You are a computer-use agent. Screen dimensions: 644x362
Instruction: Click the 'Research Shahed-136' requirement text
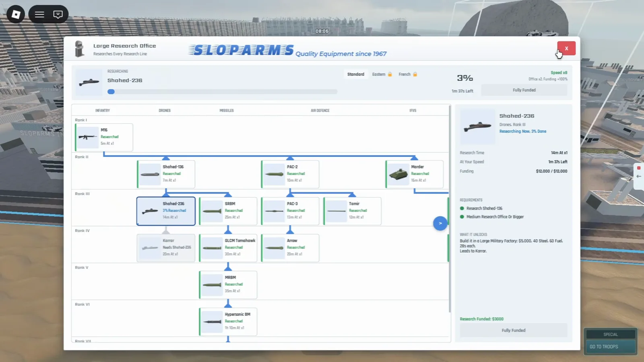pyautogui.click(x=484, y=208)
